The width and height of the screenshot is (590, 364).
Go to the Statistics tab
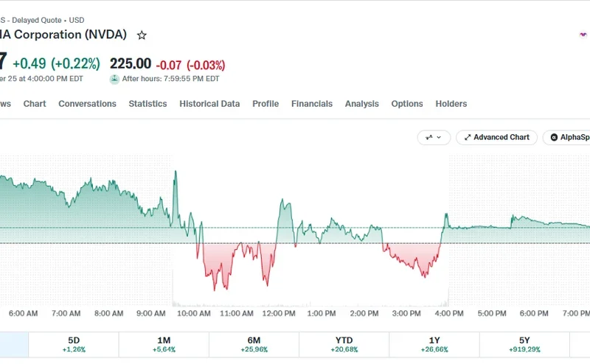(148, 104)
